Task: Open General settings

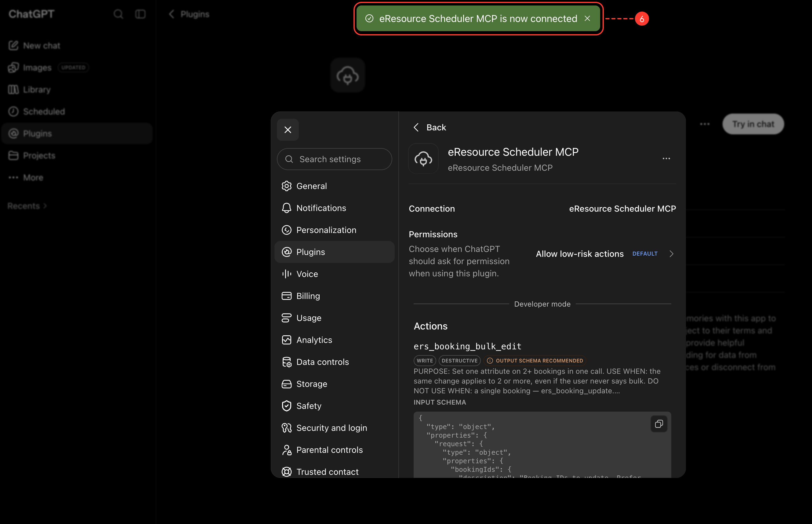Action: pyautogui.click(x=334, y=186)
